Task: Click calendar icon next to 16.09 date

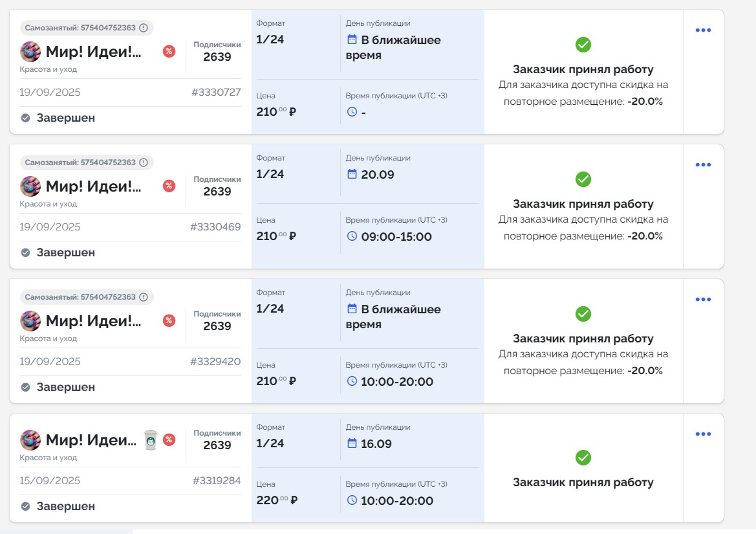Action: (x=352, y=443)
